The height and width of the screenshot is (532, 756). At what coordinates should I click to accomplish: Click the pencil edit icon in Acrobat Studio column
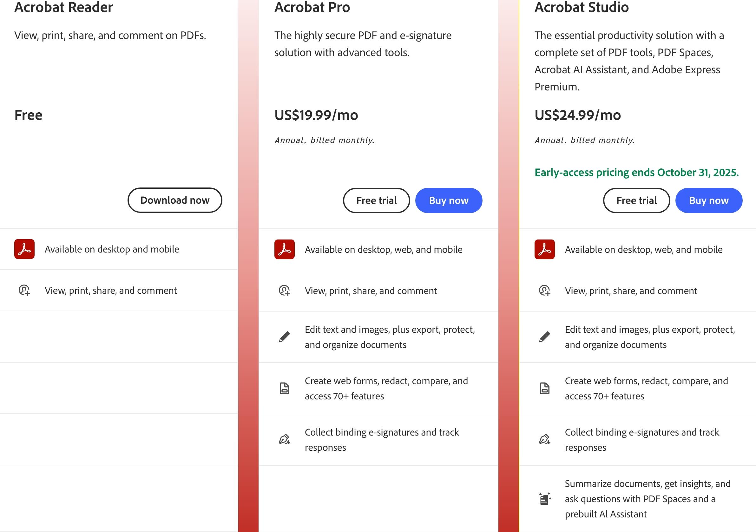point(545,337)
